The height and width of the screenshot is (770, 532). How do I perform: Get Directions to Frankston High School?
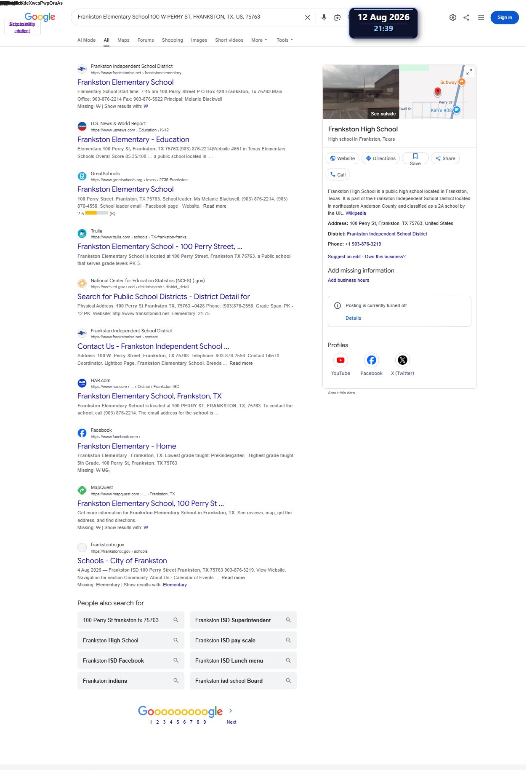(380, 158)
